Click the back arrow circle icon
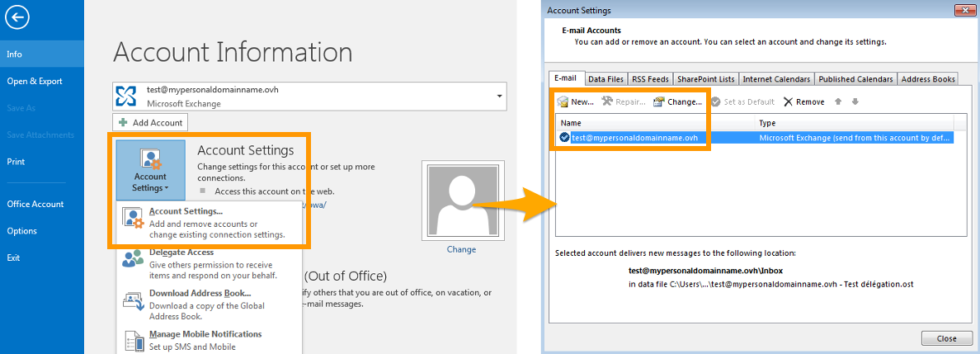The image size is (980, 354). (x=17, y=17)
